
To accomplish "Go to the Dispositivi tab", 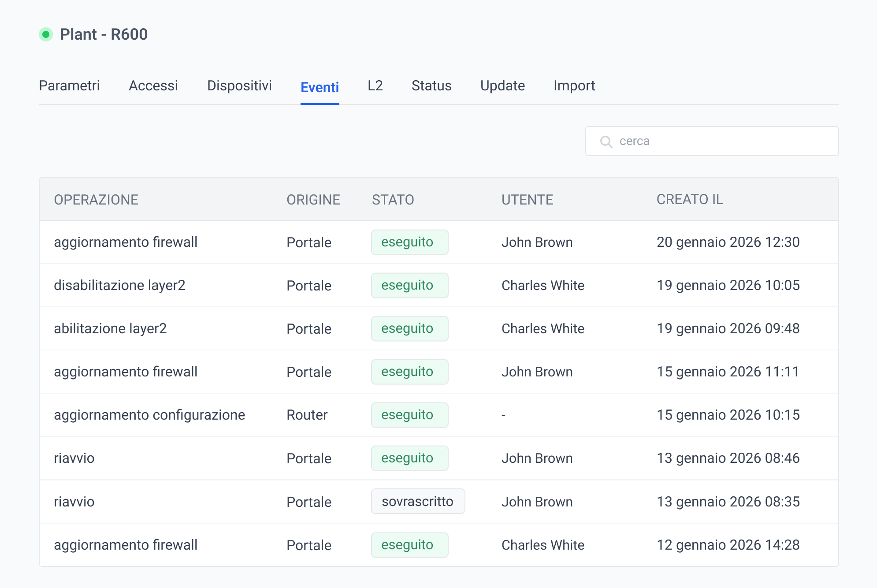I will tap(239, 86).
